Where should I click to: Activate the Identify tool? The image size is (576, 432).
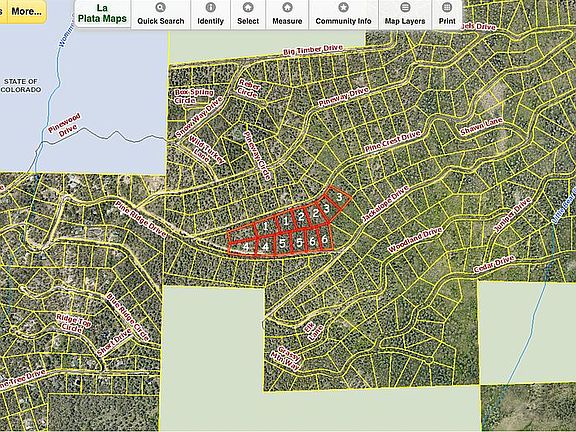point(210,14)
